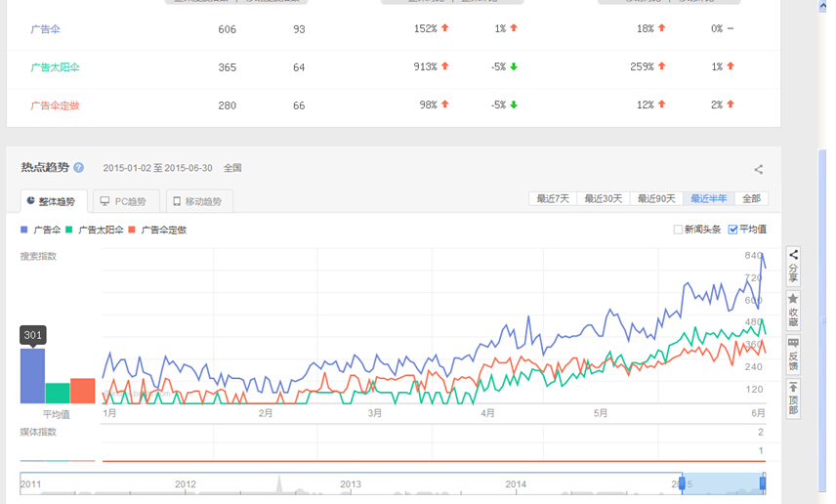This screenshot has width=836, height=504.
Task: Click the 分享 share sidebar button
Action: coord(793,262)
